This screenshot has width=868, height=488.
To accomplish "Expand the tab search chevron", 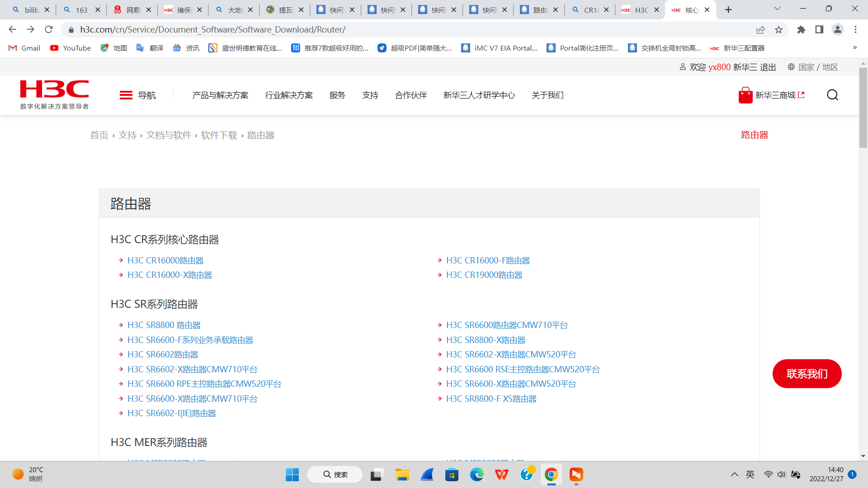I will point(777,9).
